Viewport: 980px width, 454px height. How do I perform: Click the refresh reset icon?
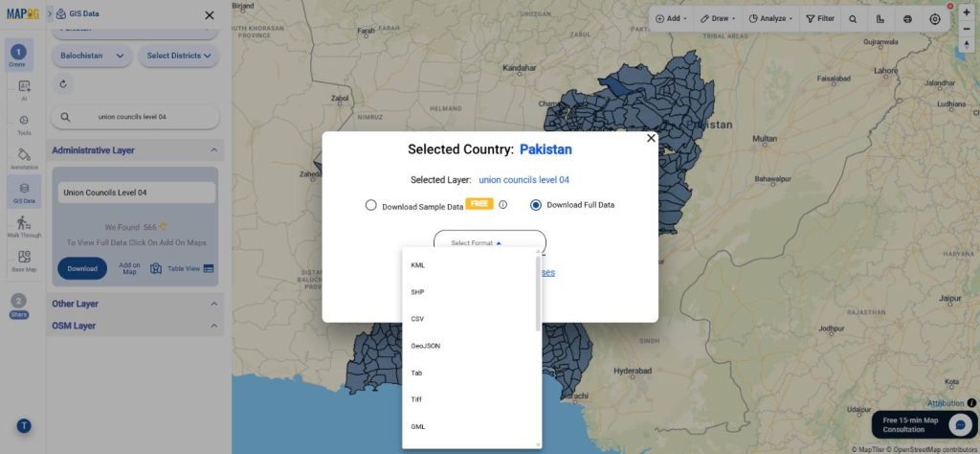[x=62, y=83]
